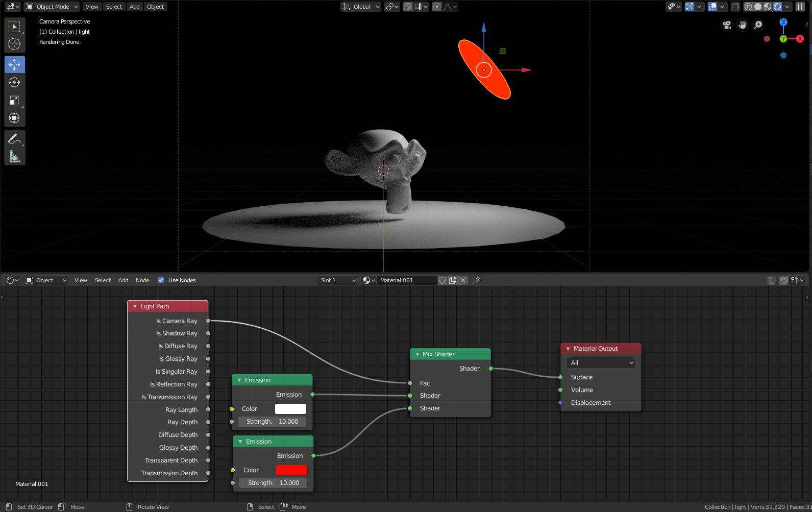Open the node editor Object type dropdown
The width and height of the screenshot is (812, 512).
click(46, 280)
